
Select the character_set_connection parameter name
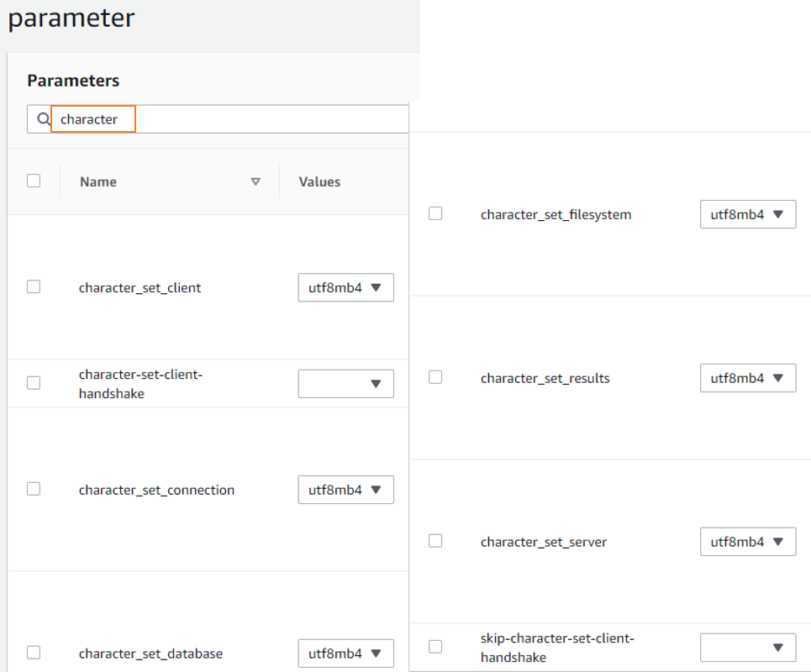(156, 490)
